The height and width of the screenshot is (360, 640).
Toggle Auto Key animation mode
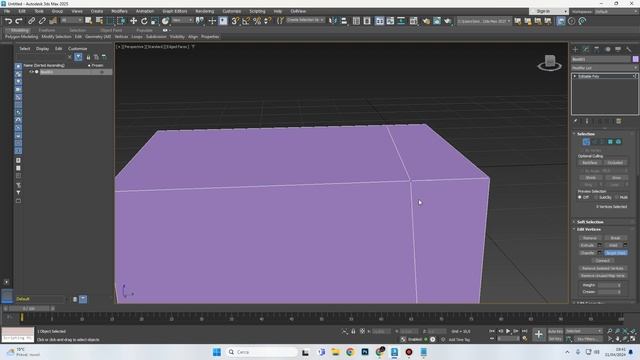pyautogui.click(x=556, y=331)
